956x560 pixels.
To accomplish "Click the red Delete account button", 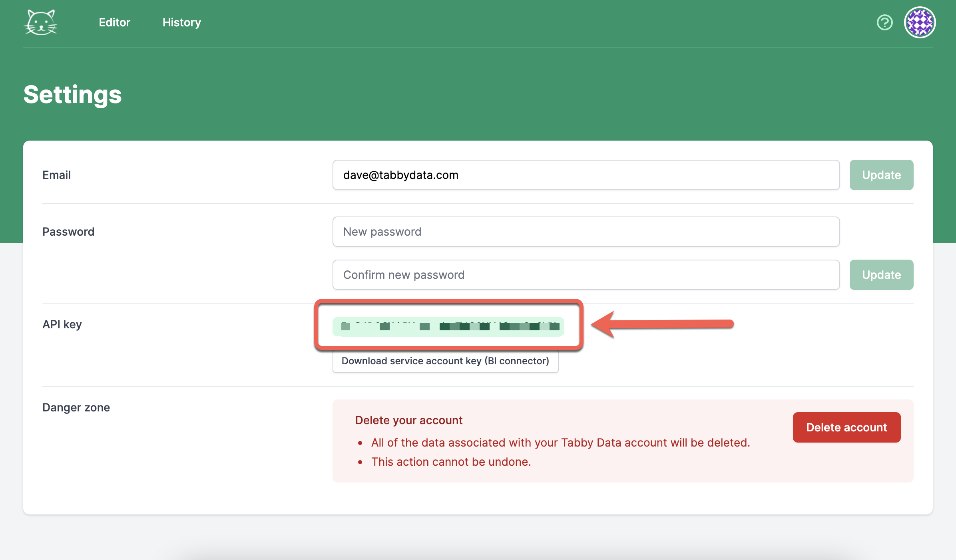I will 846,427.
